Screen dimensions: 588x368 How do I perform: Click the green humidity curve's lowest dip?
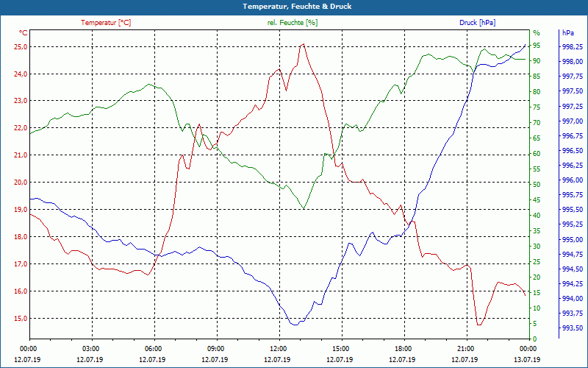(x=304, y=208)
